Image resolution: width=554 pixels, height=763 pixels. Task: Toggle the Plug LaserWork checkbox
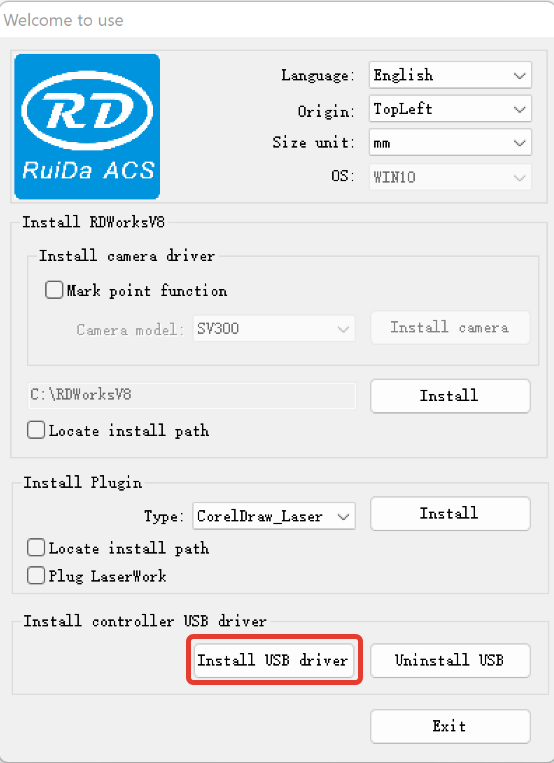tap(36, 576)
